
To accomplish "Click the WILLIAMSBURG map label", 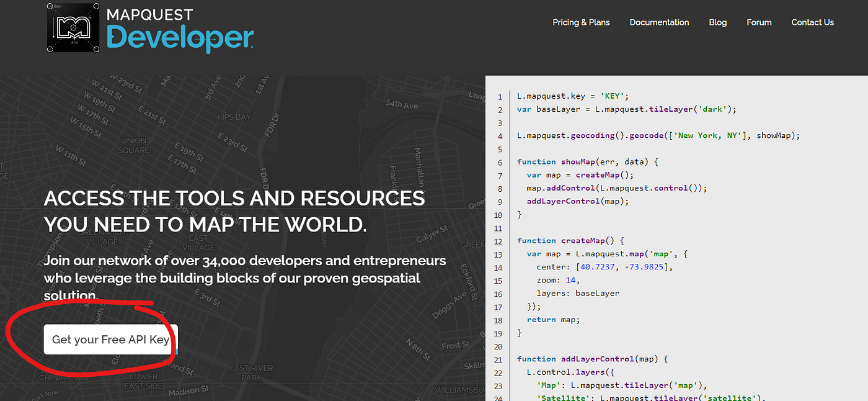I will pyautogui.click(x=459, y=390).
